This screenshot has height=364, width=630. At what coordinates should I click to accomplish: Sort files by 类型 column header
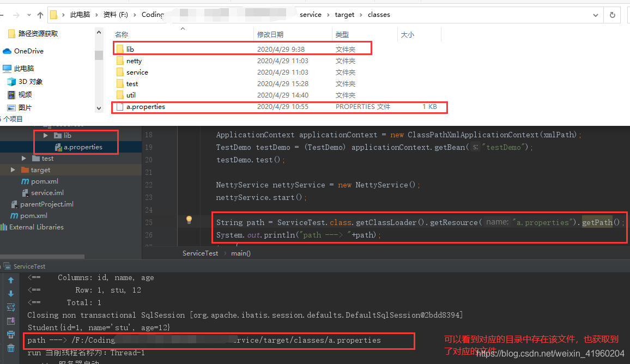pos(342,35)
